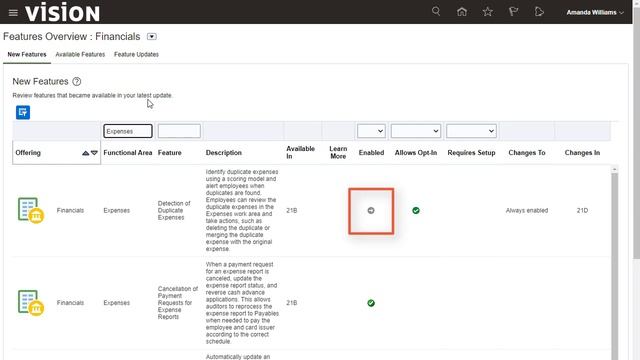
Task: Select Cancelation of Payment Requests feature
Action: click(178, 303)
